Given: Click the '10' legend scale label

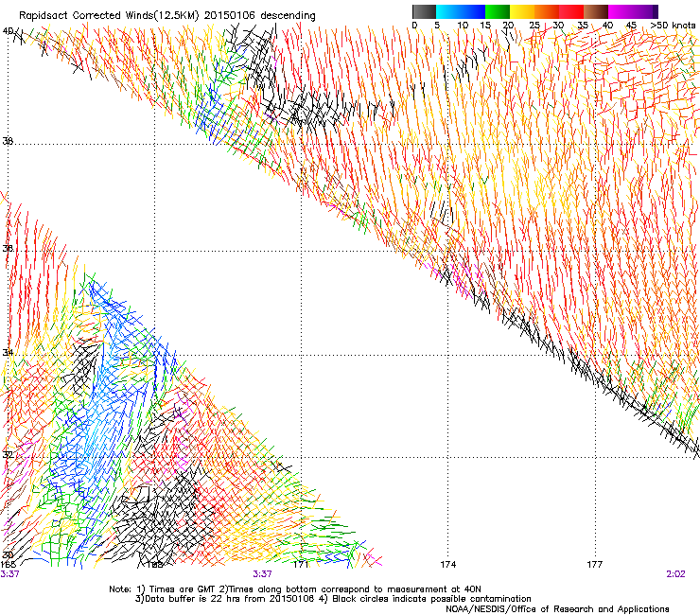Looking at the screenshot, I should pyautogui.click(x=463, y=26).
